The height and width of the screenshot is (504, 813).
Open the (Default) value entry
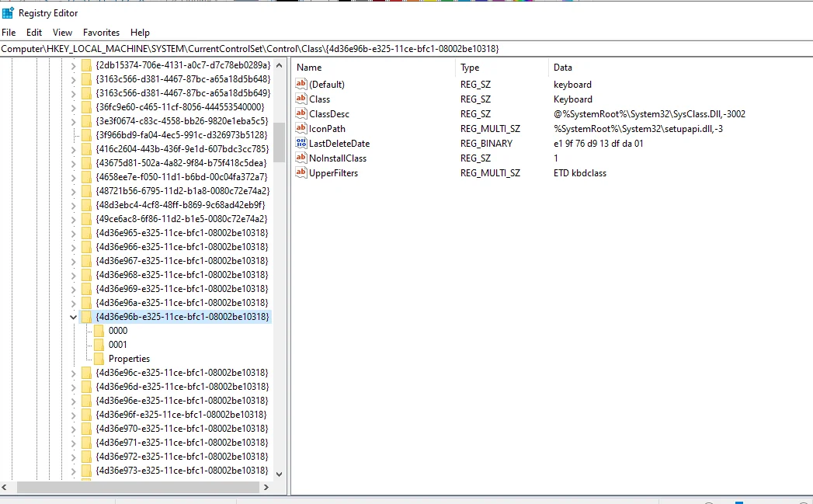(x=325, y=84)
